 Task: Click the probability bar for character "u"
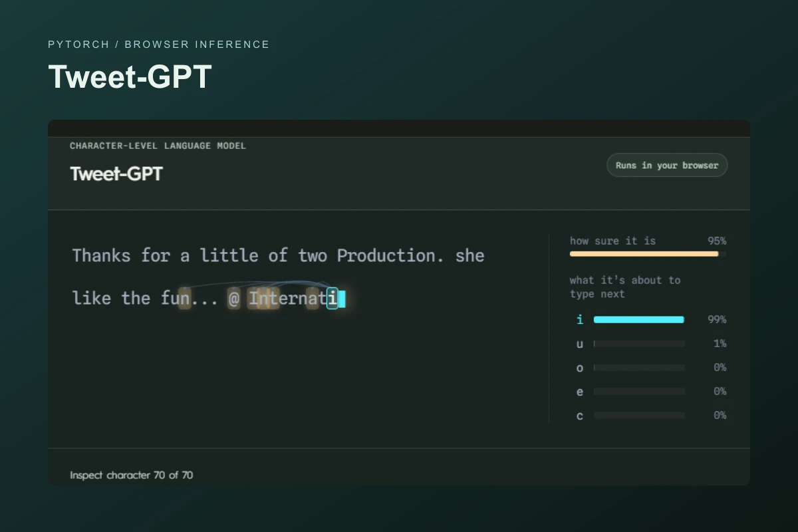639,344
